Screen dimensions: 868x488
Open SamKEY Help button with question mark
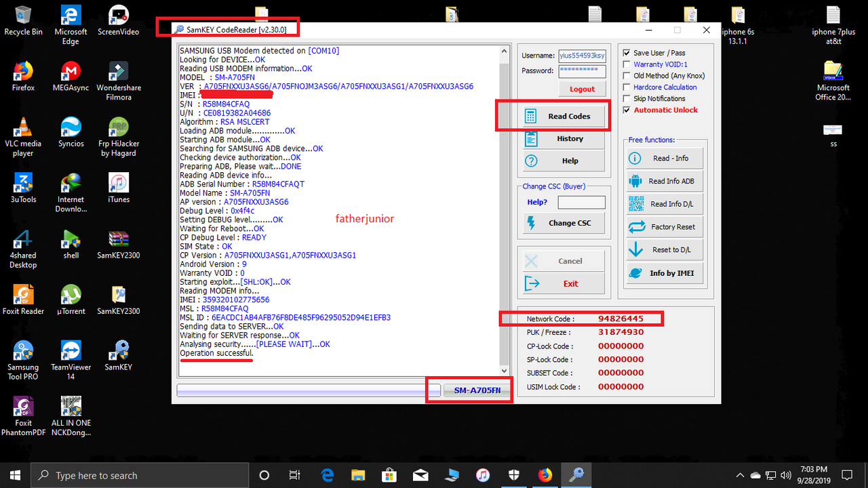point(563,161)
